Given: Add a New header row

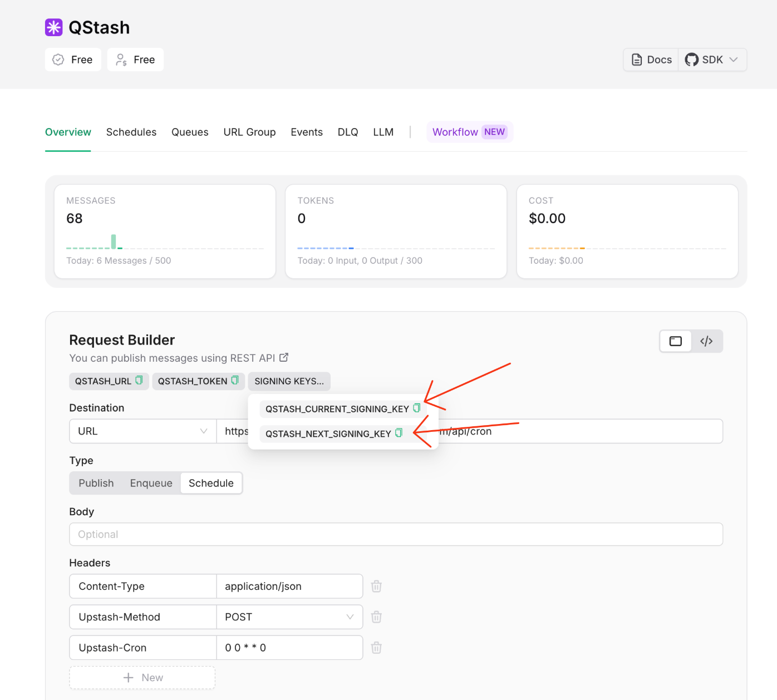Looking at the screenshot, I should 142,677.
